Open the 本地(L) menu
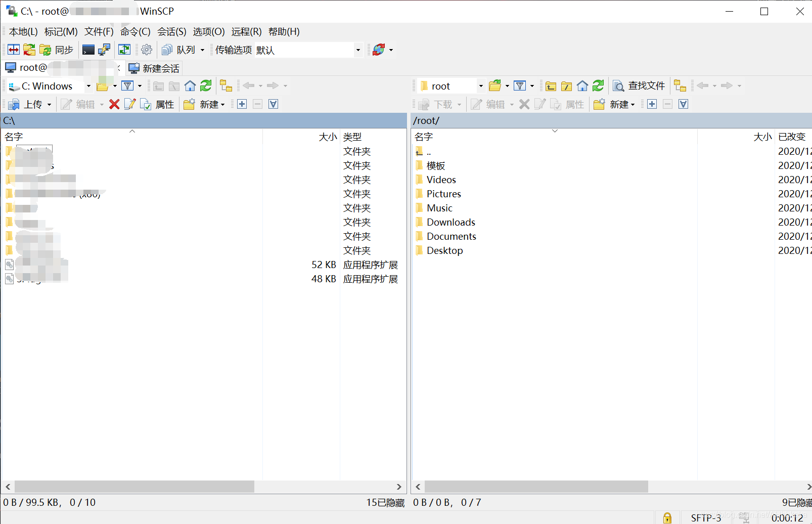Viewport: 812px width, 524px height. tap(23, 31)
